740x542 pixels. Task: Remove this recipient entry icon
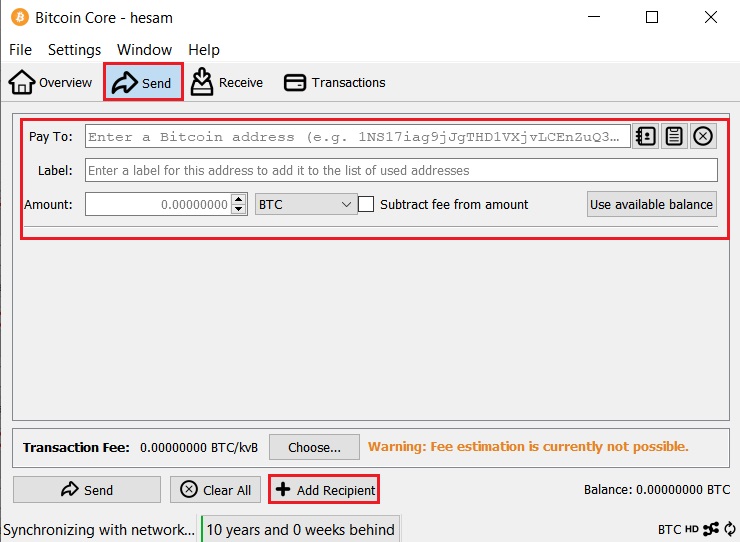pos(703,136)
